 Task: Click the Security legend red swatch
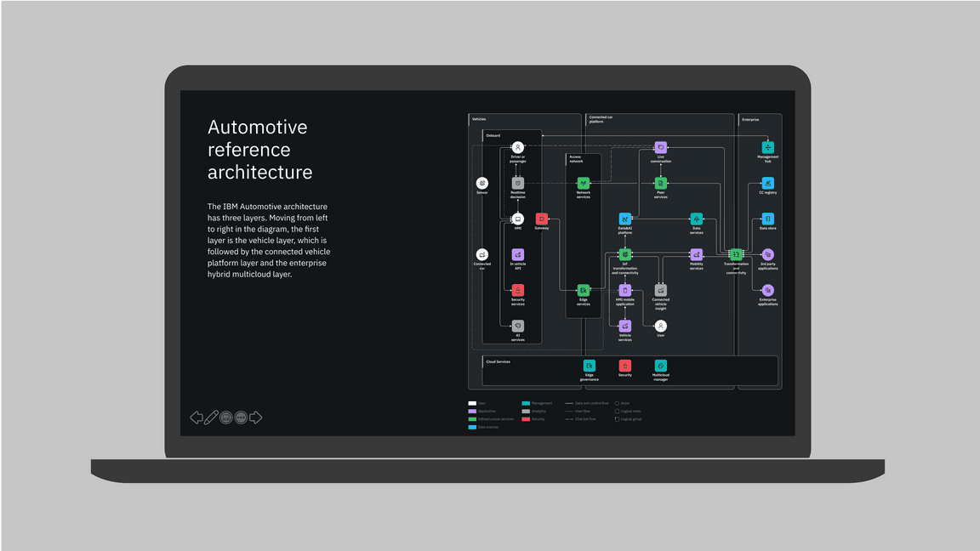[526, 419]
